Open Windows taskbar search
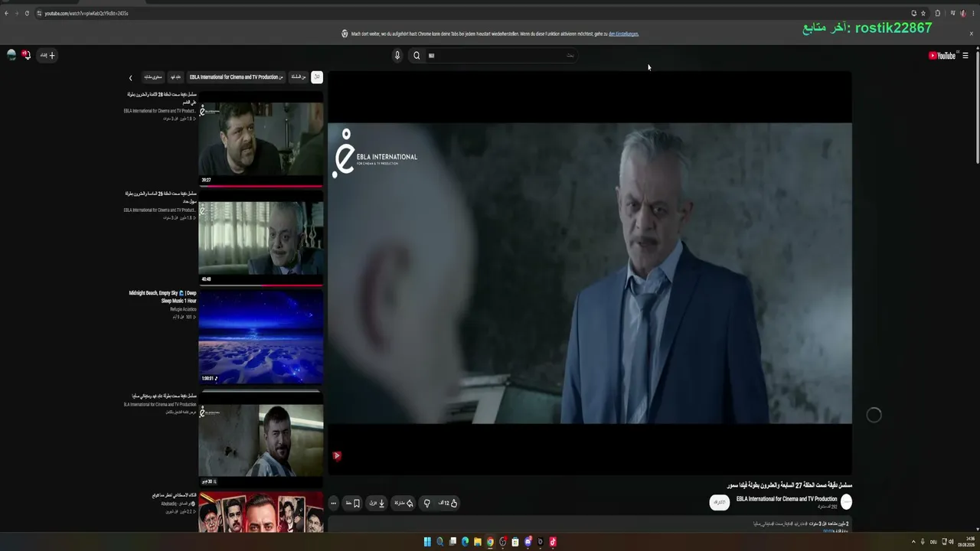The height and width of the screenshot is (551, 980). (439, 542)
